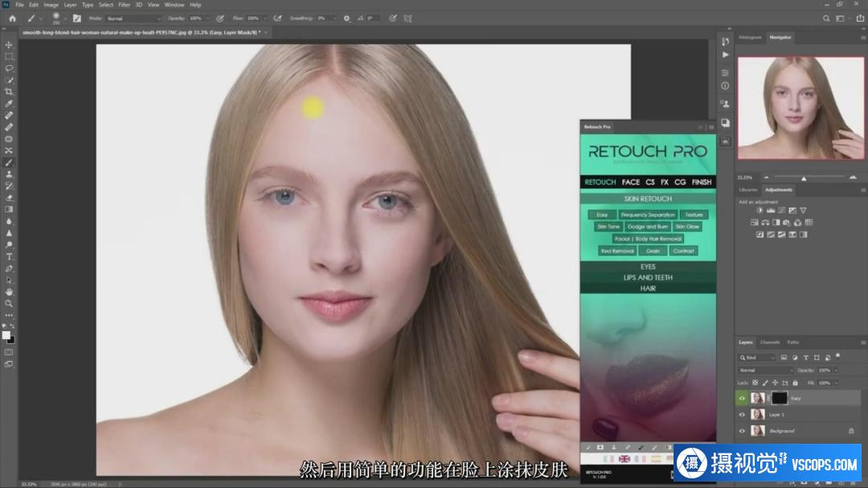The height and width of the screenshot is (488, 868).
Task: Click the Home icon in options bar
Action: [12, 18]
